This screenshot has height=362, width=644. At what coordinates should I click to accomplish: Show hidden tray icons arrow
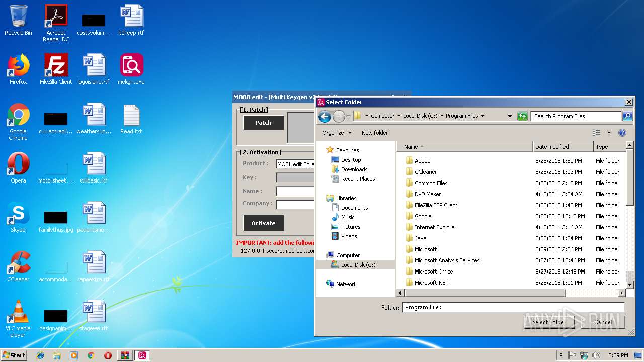point(561,355)
